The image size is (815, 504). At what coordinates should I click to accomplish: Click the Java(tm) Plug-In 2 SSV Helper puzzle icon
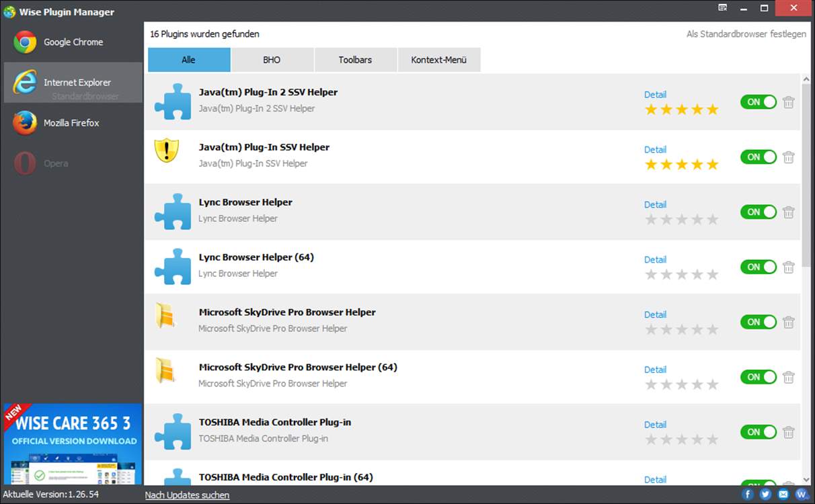pyautogui.click(x=173, y=101)
